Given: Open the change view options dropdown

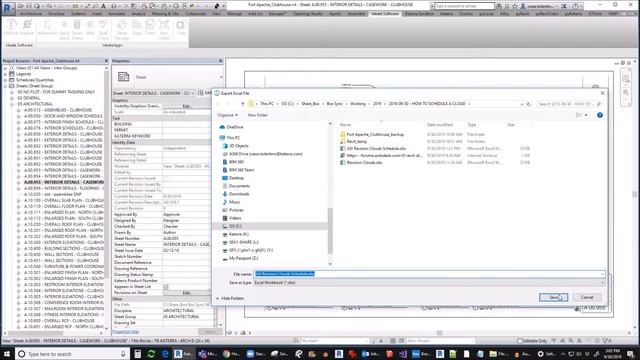Looking at the screenshot, I should tap(586, 115).
